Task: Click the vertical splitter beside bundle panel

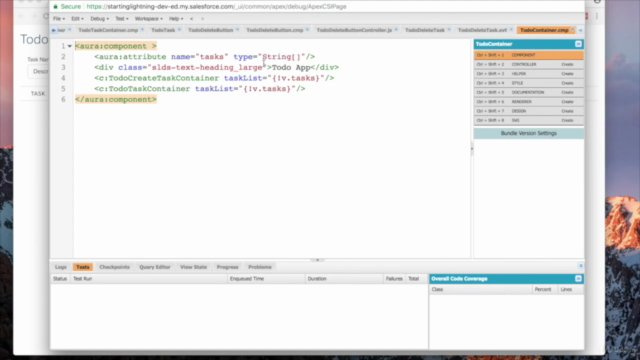Action: point(472,148)
